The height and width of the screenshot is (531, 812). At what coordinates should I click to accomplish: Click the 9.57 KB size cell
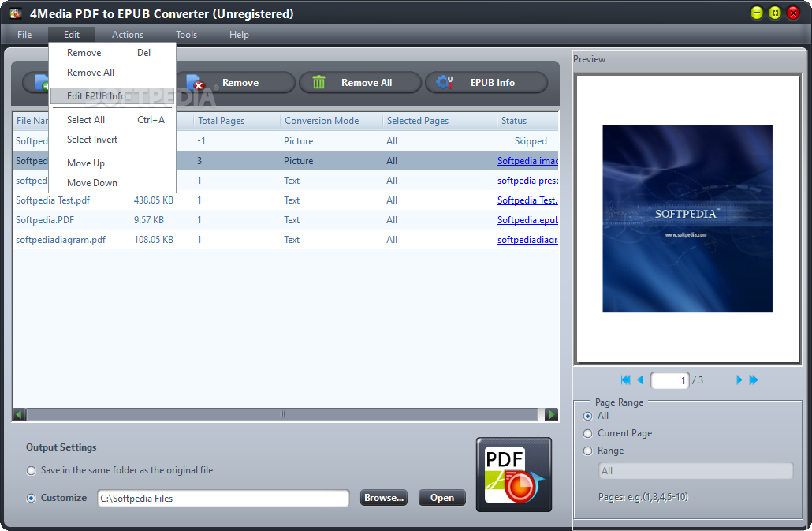point(149,220)
